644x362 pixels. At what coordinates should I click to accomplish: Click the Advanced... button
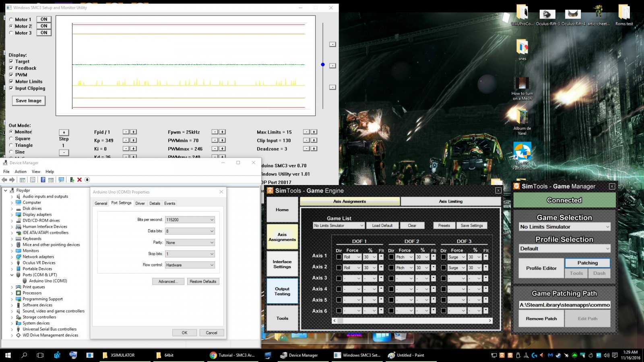(168, 282)
